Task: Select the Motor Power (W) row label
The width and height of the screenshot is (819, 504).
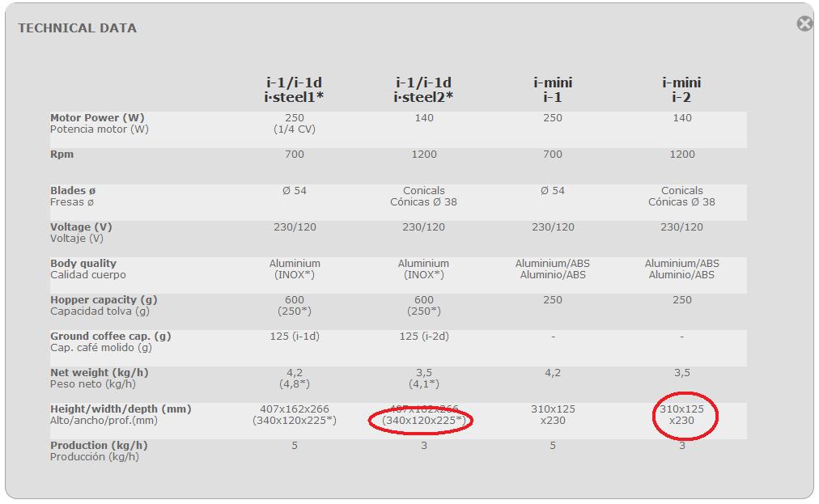Action: point(97,118)
